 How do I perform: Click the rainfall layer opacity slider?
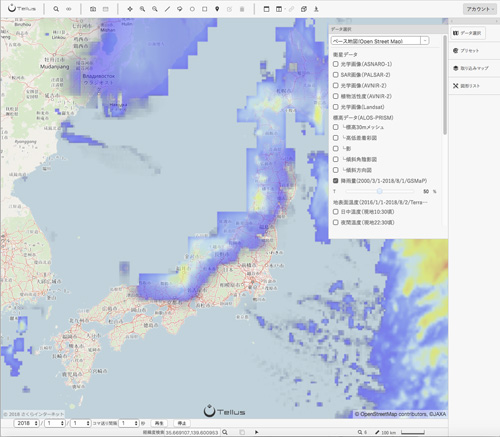379,191
